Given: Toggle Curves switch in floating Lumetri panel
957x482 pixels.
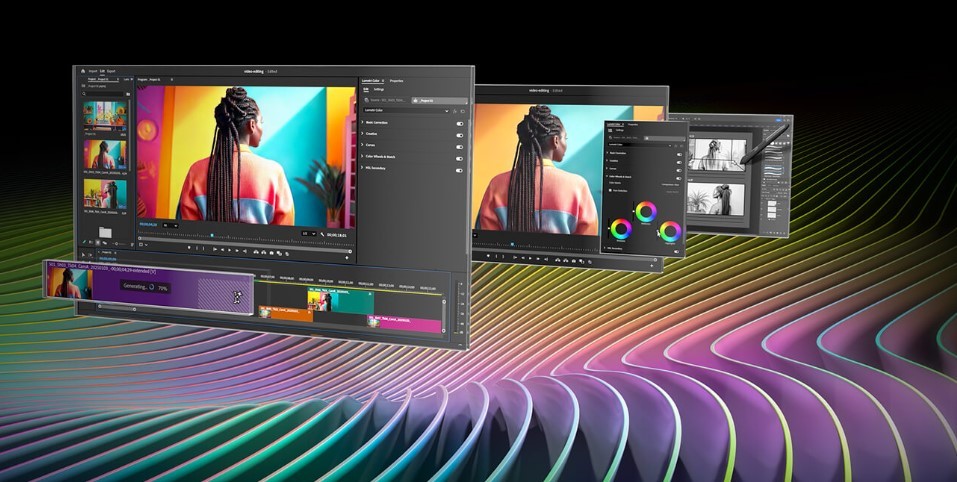Looking at the screenshot, I should [x=679, y=170].
